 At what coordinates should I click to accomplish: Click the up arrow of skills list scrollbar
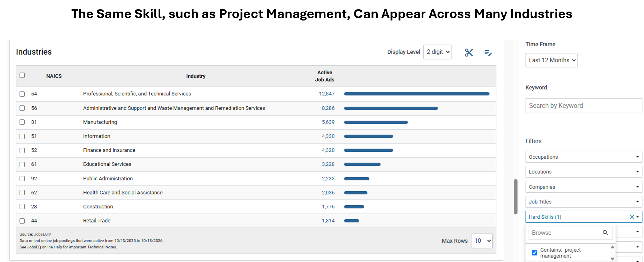(x=612, y=247)
